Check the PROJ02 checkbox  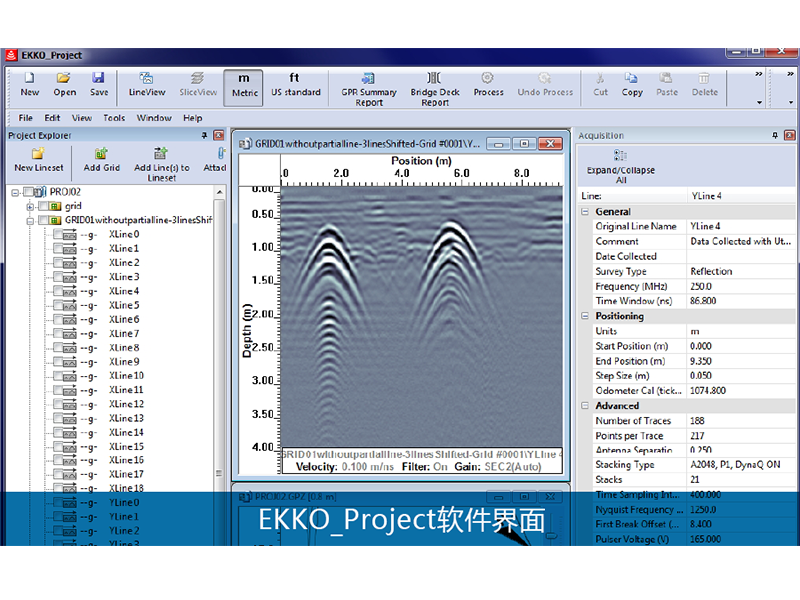coord(28,192)
